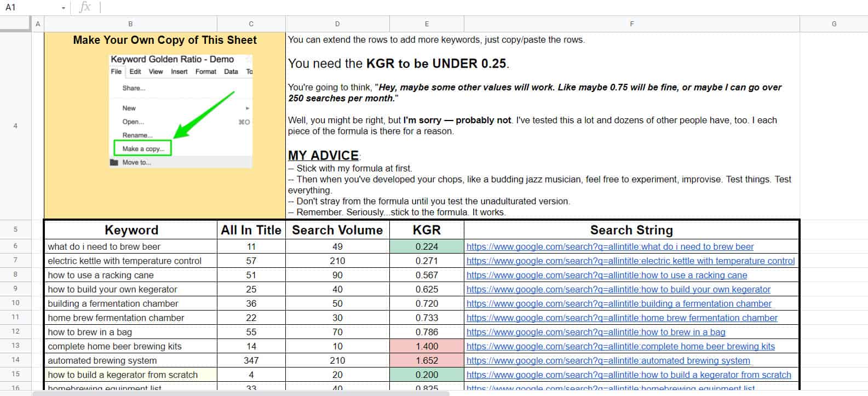Select the column F header
Viewport: 868px width, 396px height.
(631, 24)
